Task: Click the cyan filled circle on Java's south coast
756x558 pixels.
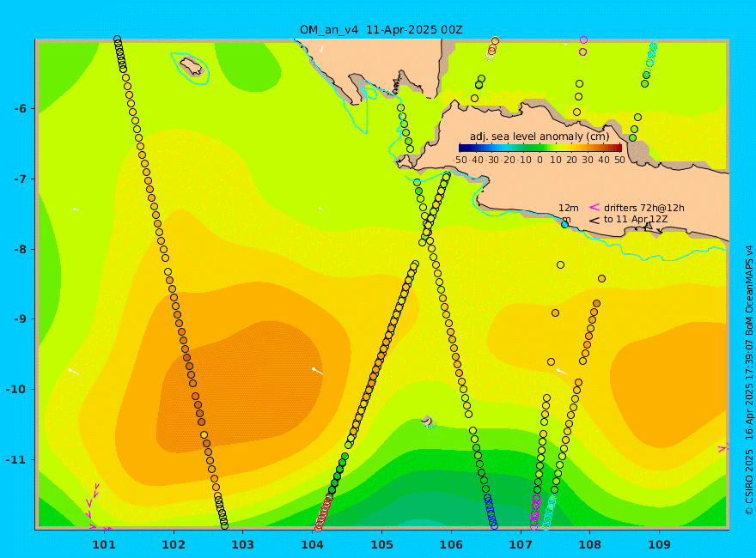Action: pos(564,224)
